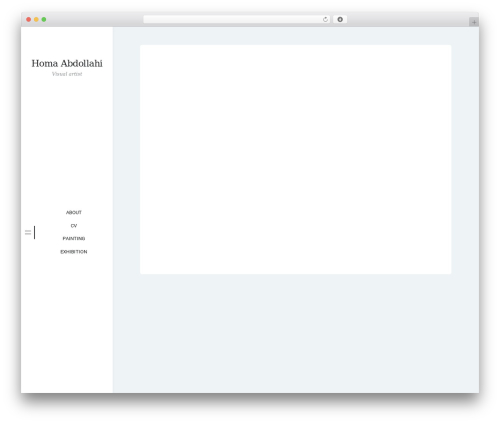The image size is (500, 423).
Task: Click the browser address bar field
Action: coord(237,19)
